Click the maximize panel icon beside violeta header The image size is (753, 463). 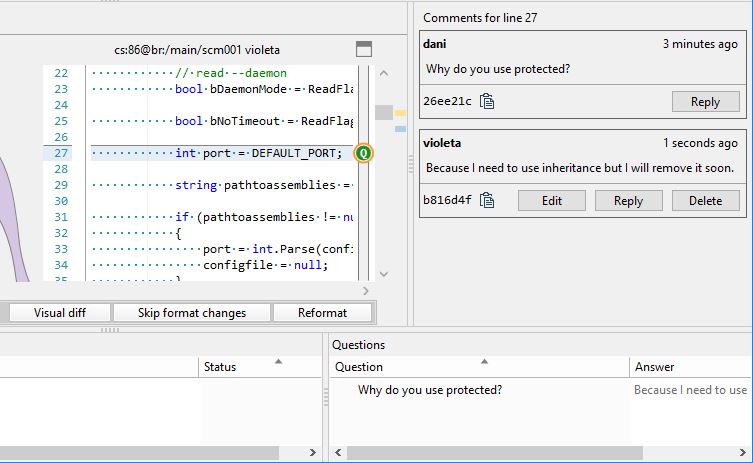coord(364,49)
